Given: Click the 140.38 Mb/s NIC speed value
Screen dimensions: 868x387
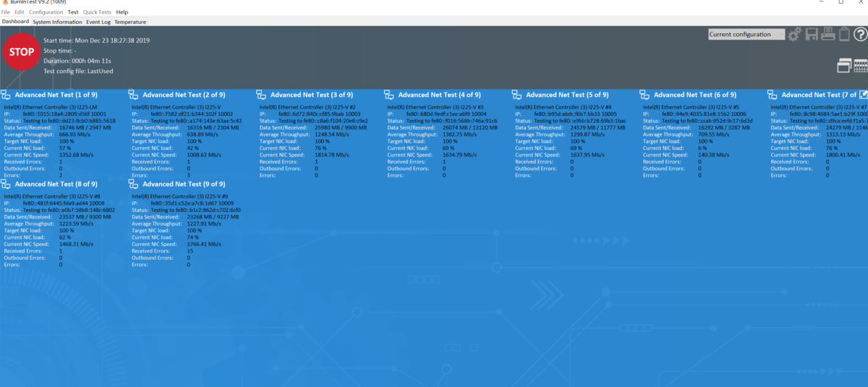Looking at the screenshot, I should [715, 155].
